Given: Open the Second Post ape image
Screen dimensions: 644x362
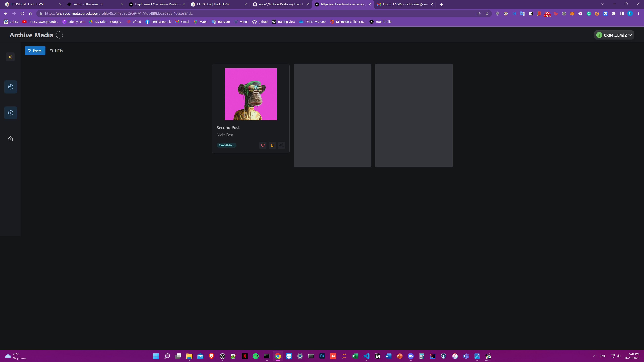Looking at the screenshot, I should [251, 94].
